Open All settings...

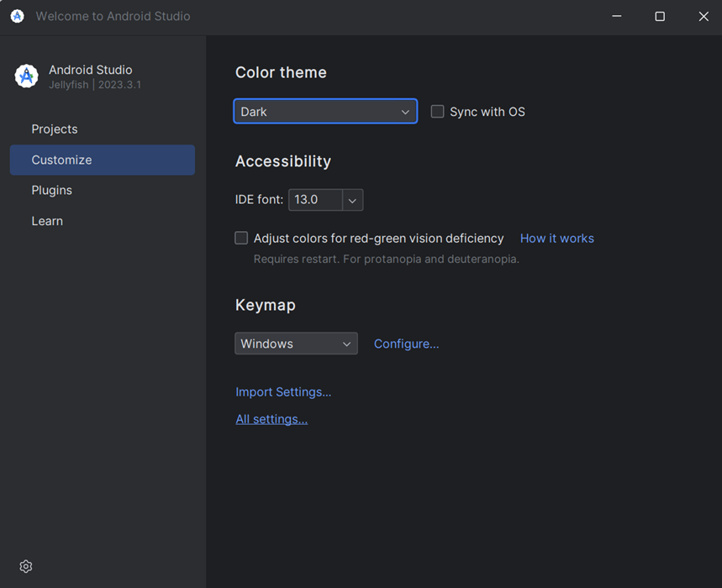[271, 418]
